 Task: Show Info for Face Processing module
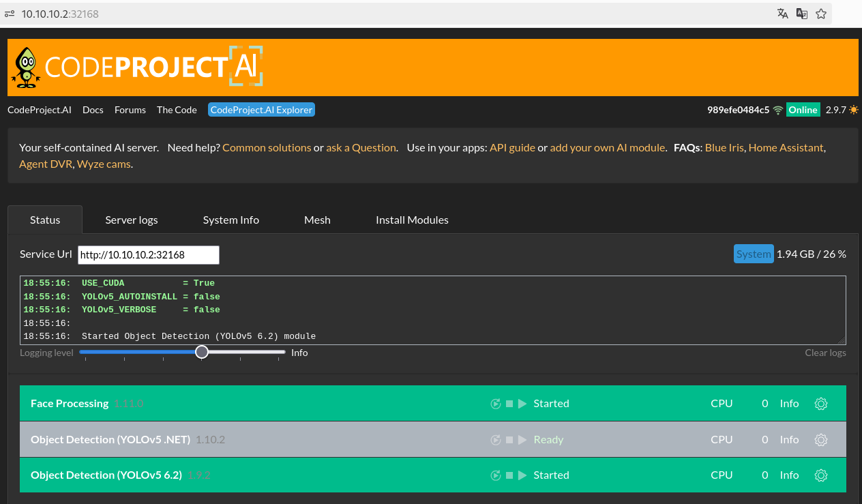tap(789, 404)
